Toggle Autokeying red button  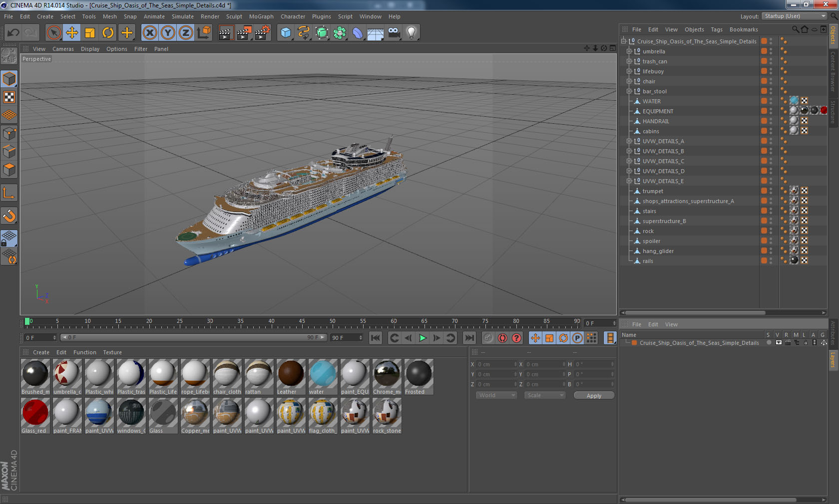point(502,338)
